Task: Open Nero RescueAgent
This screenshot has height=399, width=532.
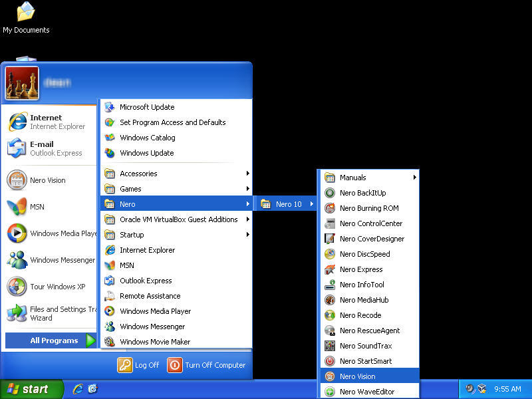Action: pyautogui.click(x=370, y=330)
